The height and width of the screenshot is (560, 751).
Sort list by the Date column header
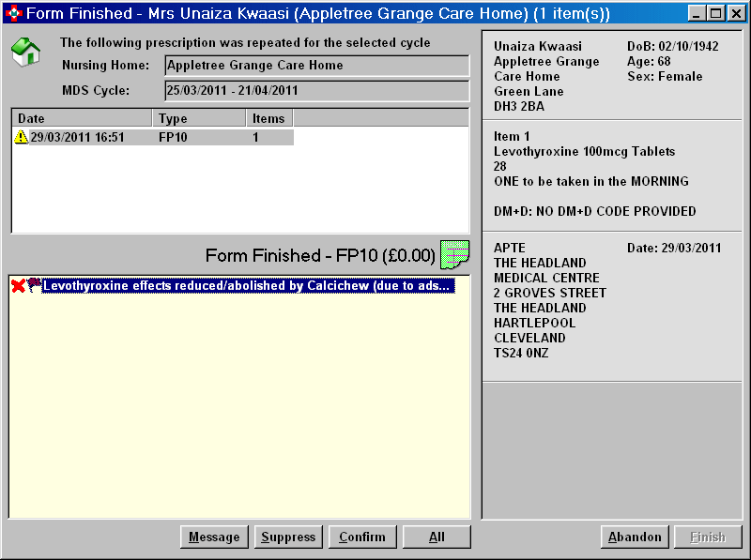pyautogui.click(x=82, y=118)
